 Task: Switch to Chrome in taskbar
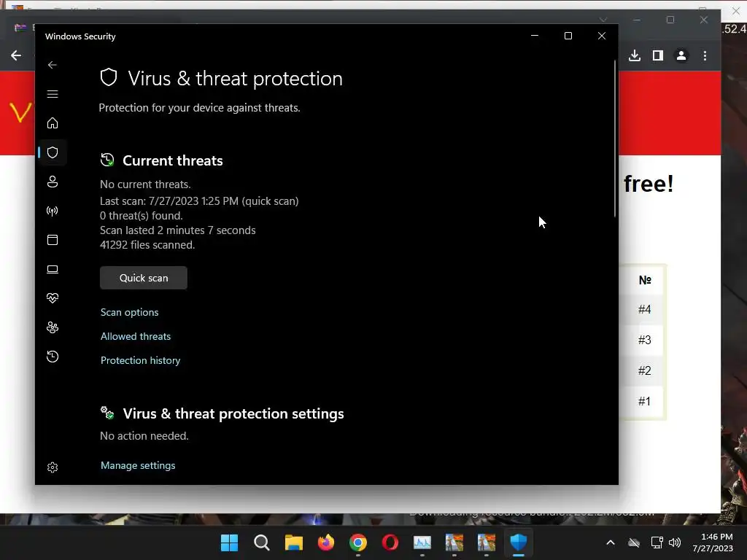coord(357,542)
